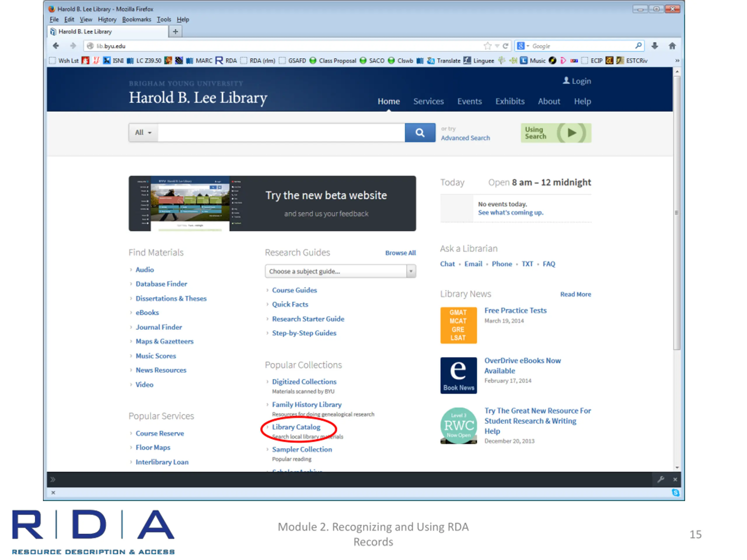This screenshot has height=560, width=747.
Task: Open the Class Proposal bookmark
Action: [333, 61]
